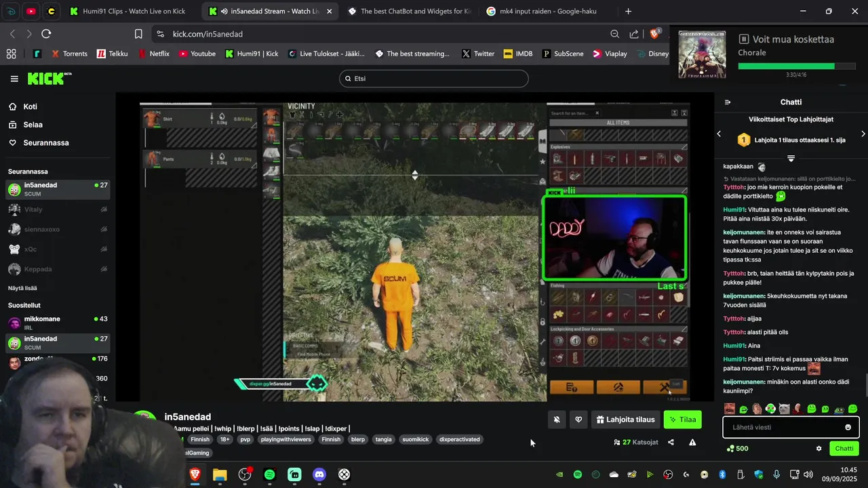Open the microphone tray icon

776,474
